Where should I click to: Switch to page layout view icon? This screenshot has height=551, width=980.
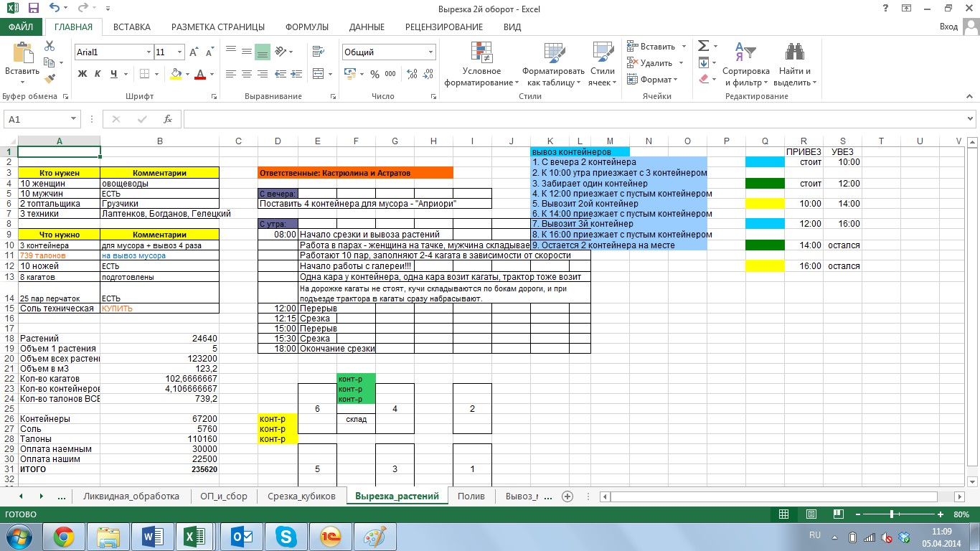(x=811, y=514)
